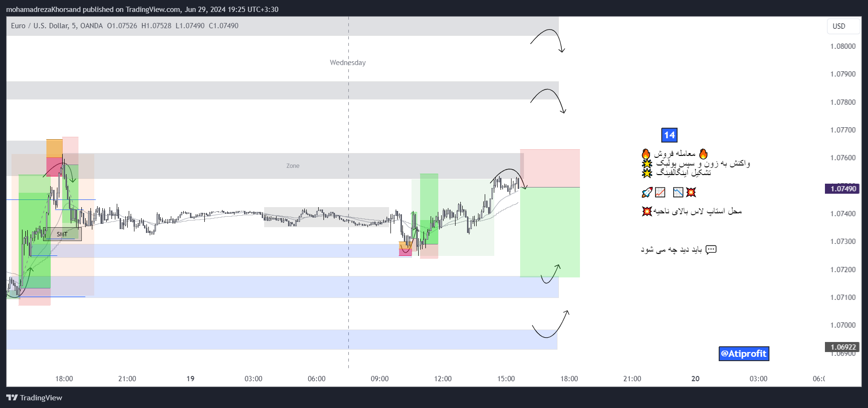Click the 1.06922 price tag
The height and width of the screenshot is (408, 868).
(x=842, y=347)
